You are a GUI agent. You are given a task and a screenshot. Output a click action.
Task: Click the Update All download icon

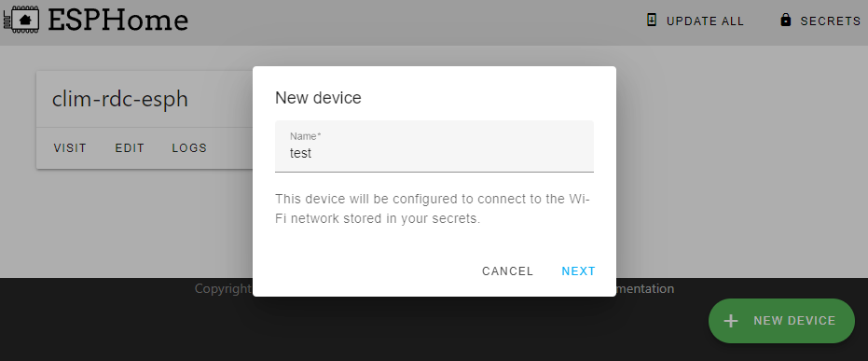pyautogui.click(x=652, y=21)
